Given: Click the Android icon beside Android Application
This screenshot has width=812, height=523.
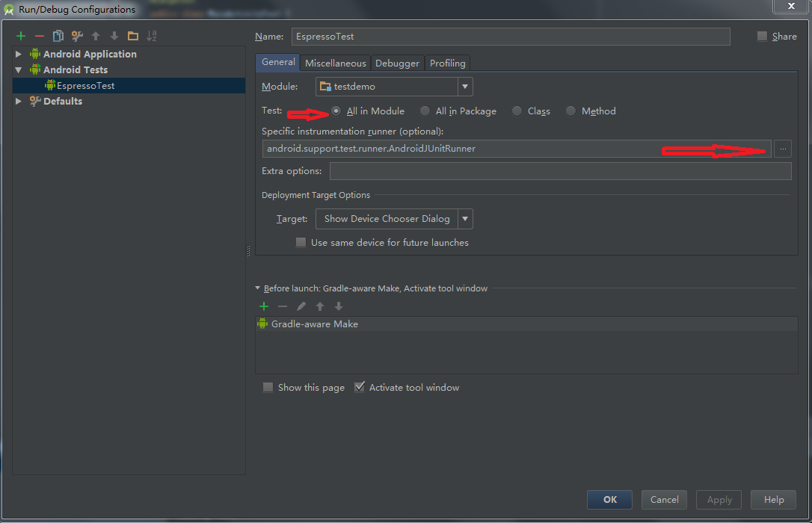Looking at the screenshot, I should click(x=35, y=54).
